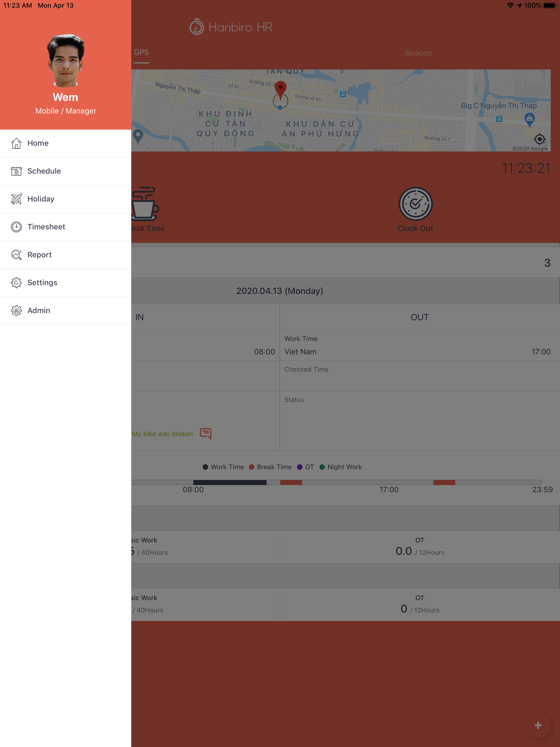Tap the OT 0 / 12Hours value
560x747 pixels.
point(420,609)
